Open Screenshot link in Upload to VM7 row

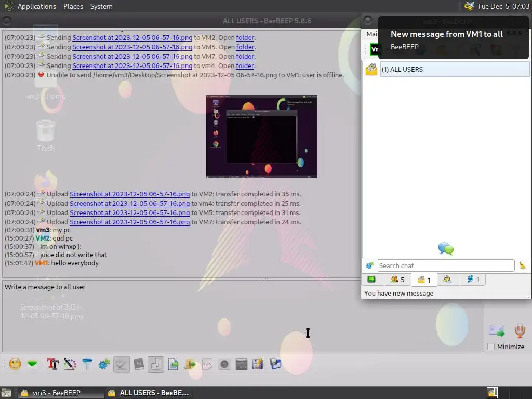[x=129, y=222]
